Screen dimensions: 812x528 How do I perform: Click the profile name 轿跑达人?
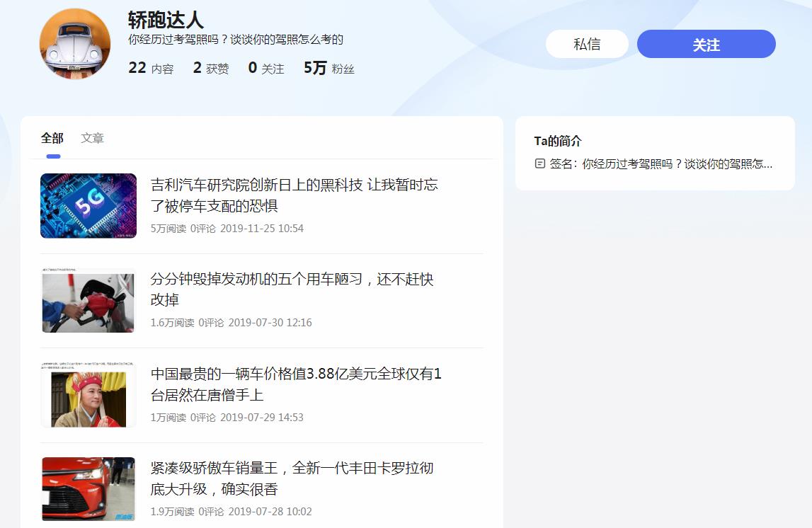pyautogui.click(x=166, y=21)
